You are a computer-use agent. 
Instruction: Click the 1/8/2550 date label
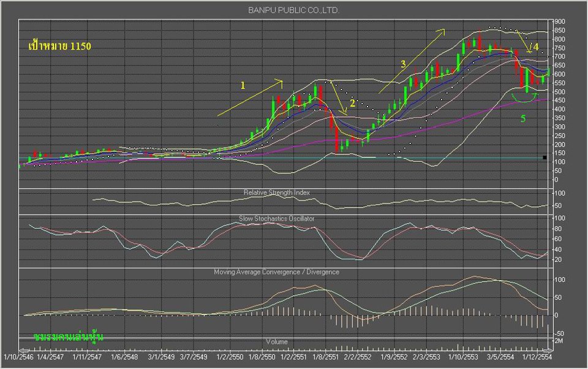point(262,357)
